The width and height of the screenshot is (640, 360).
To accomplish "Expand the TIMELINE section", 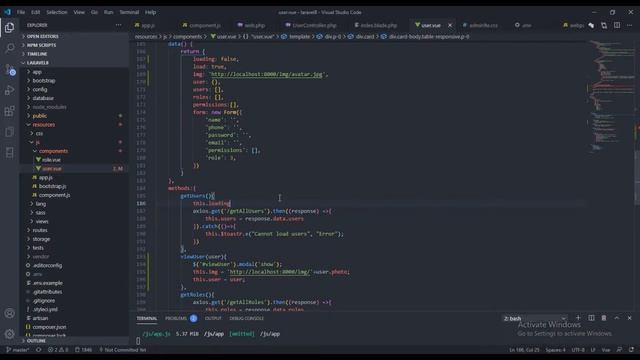I will [37, 54].
